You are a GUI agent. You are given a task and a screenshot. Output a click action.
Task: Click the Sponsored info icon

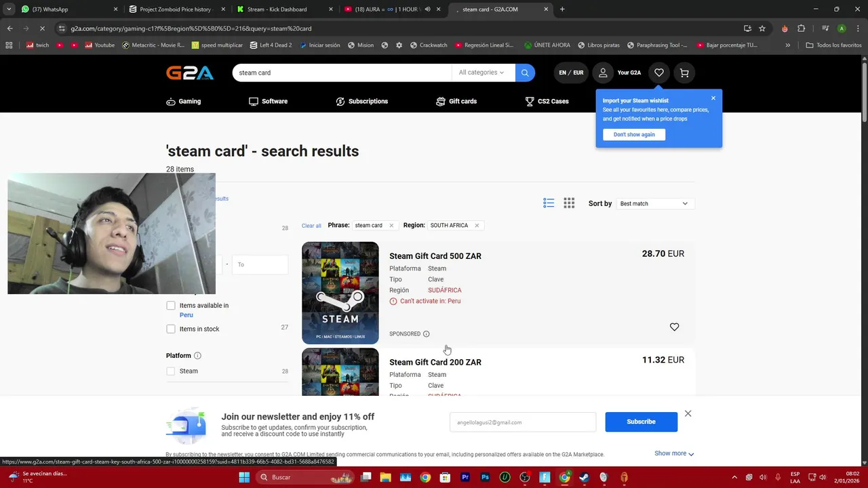coord(427,334)
